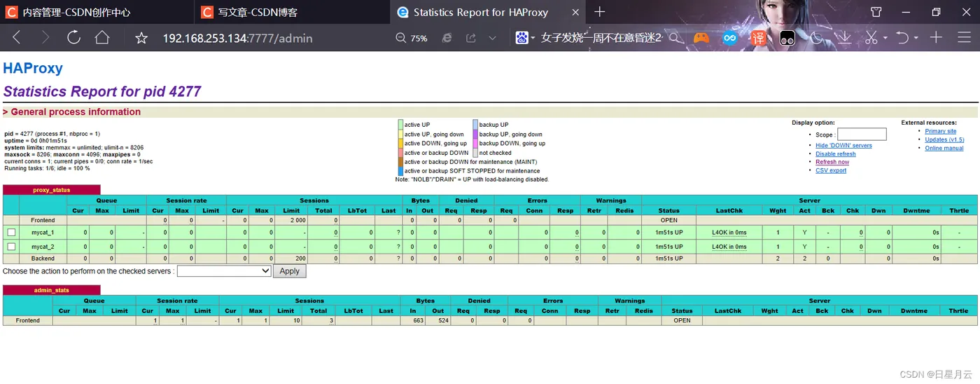Expand the screenshot tool dropdown arrow
980x384 pixels.
[885, 39]
